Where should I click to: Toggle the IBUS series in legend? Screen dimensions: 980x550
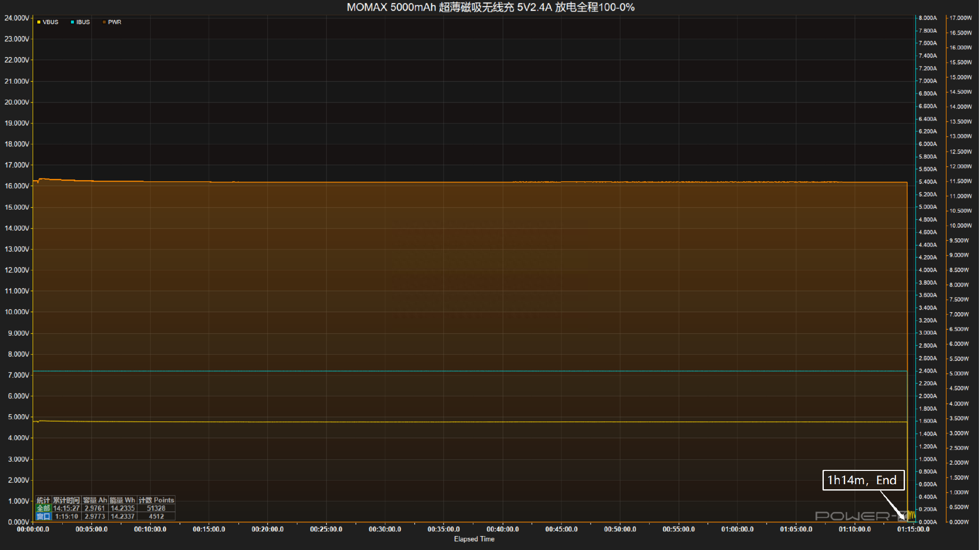click(80, 22)
